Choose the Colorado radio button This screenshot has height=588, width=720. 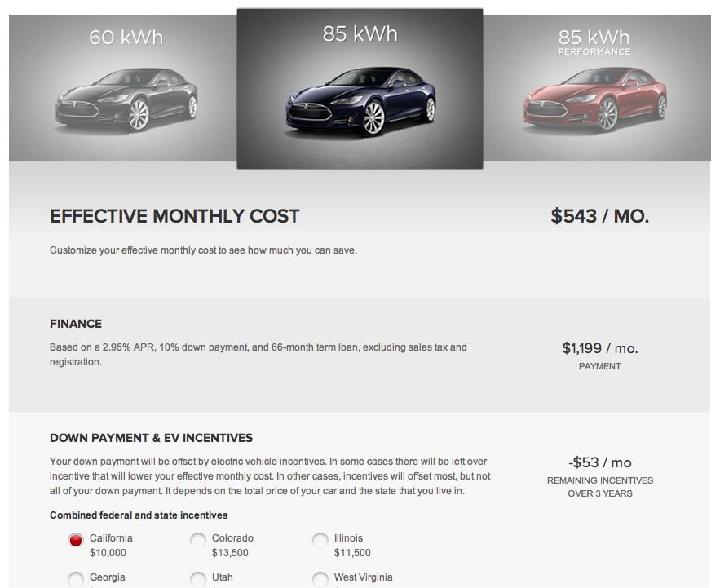click(x=198, y=540)
